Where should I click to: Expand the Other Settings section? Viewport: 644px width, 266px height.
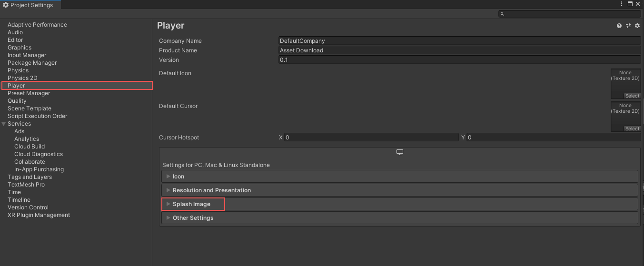(193, 218)
